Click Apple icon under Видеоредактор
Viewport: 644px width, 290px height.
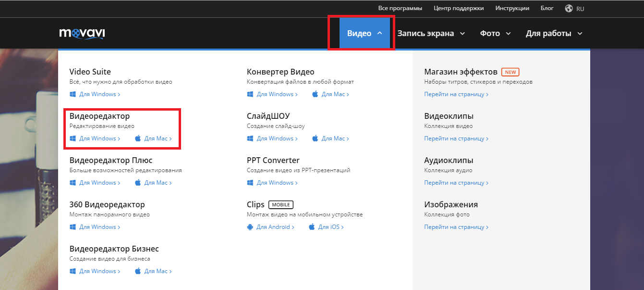click(x=138, y=139)
